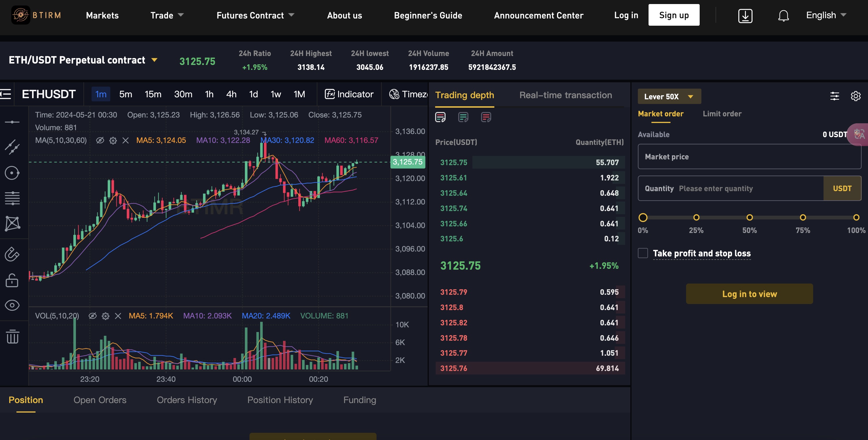Switch chart to 4h interval
The image size is (868, 440).
pos(231,94)
